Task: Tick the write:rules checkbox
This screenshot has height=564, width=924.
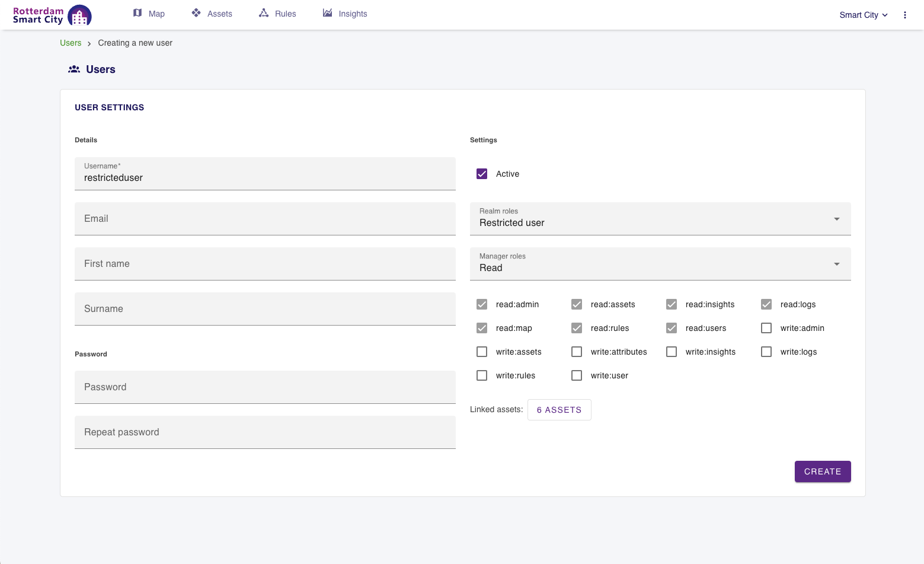Action: tap(482, 375)
